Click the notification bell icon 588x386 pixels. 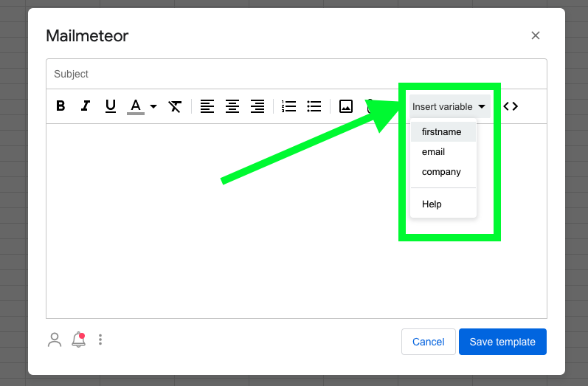click(78, 340)
